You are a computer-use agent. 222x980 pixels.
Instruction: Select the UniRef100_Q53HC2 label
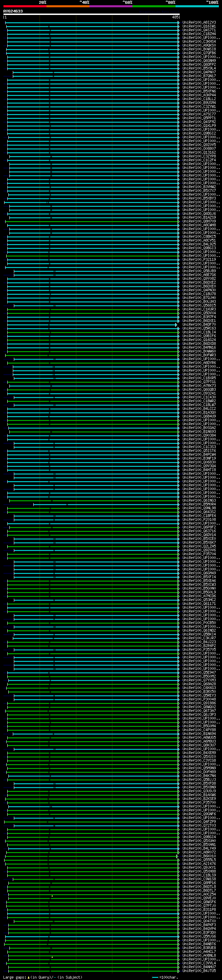(199, 600)
